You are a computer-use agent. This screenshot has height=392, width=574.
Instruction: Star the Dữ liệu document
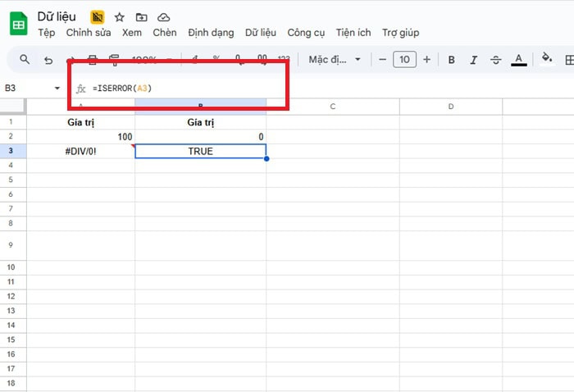pyautogui.click(x=120, y=17)
